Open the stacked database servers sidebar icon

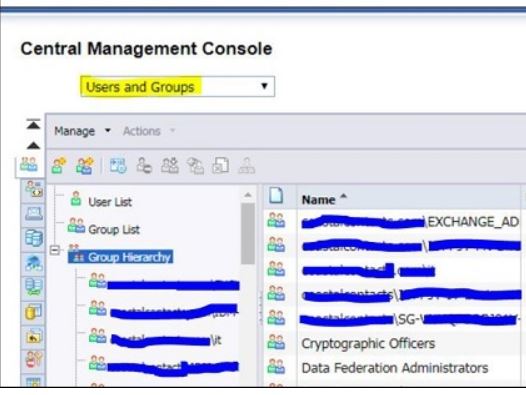[34, 238]
